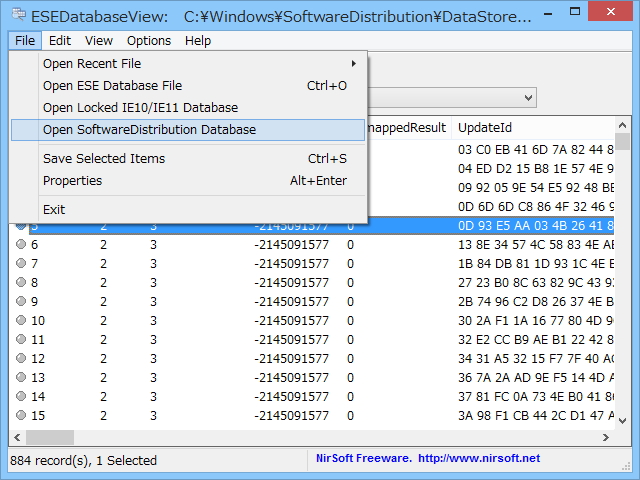Expand Open Recent File submenu
Screen dimensions: 640x480
click(188, 64)
